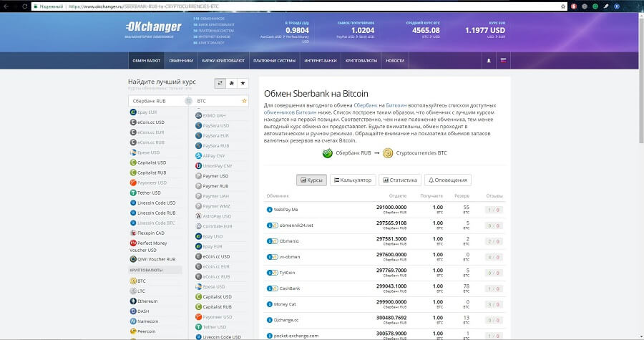Open Платежные системы menu item

click(x=274, y=60)
